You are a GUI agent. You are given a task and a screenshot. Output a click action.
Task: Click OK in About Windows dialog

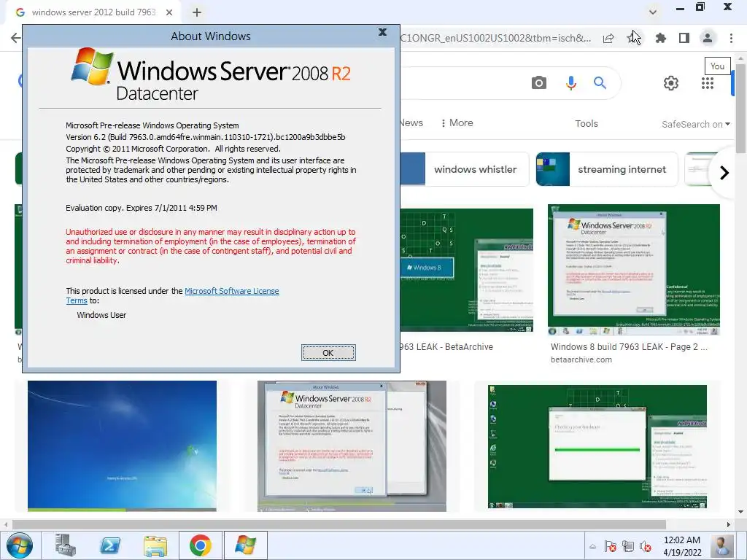tap(328, 353)
